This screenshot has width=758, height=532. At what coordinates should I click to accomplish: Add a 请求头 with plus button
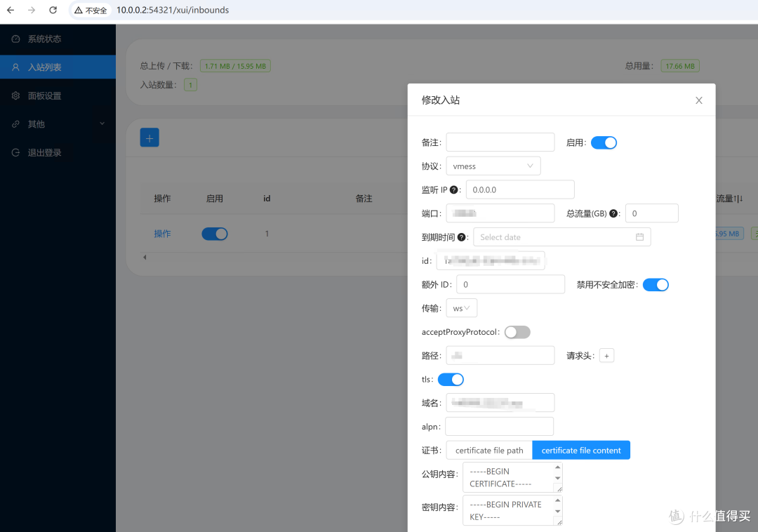606,356
